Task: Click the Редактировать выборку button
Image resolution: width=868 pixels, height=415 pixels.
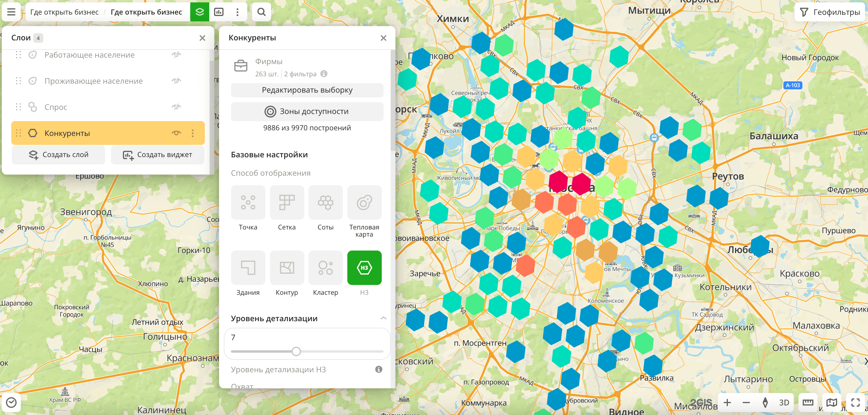Action: coord(307,90)
